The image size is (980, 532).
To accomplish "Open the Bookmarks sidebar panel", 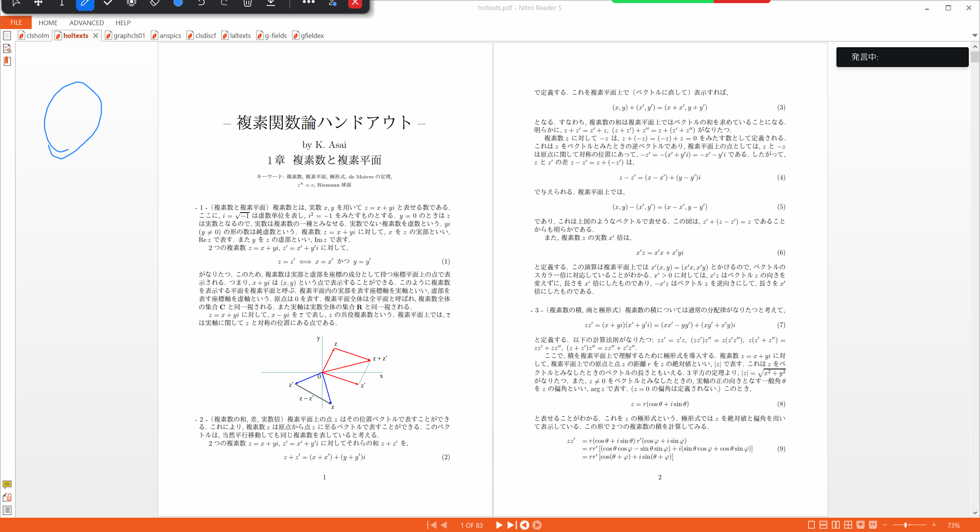I will coord(7,61).
